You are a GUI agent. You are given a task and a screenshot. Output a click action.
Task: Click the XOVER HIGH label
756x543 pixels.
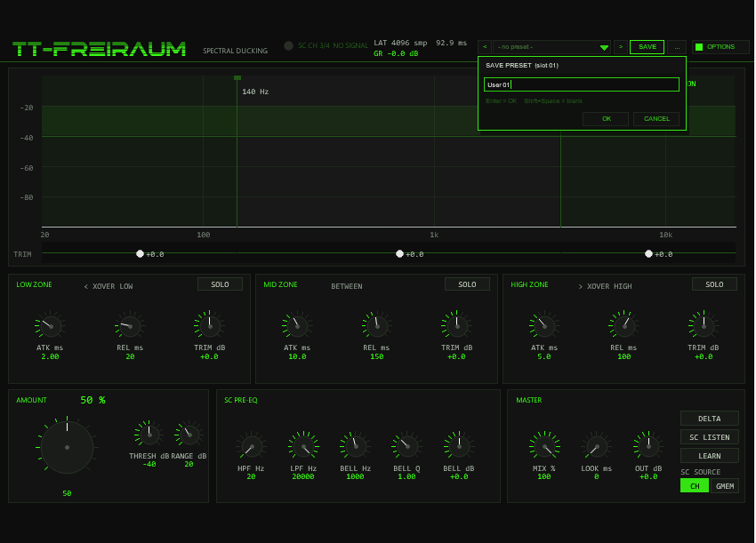[x=605, y=286]
